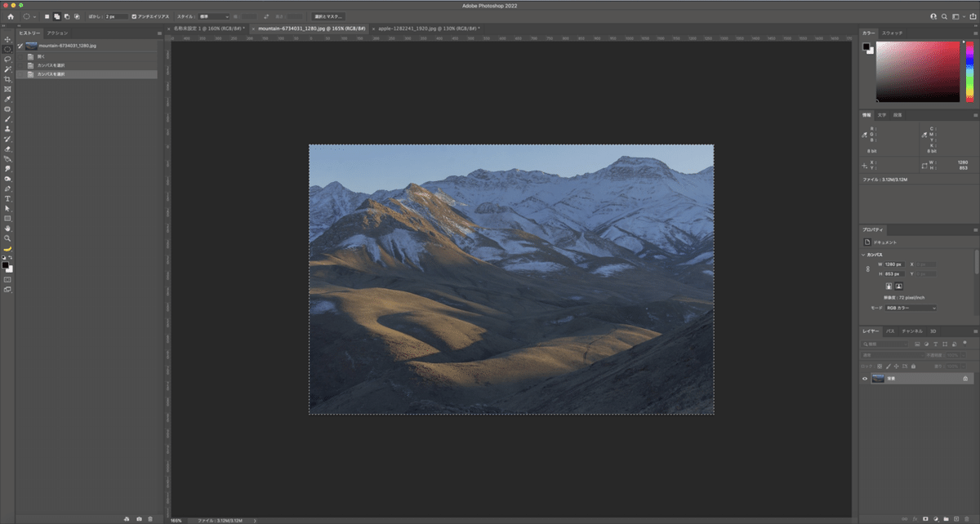This screenshot has height=524, width=980.
Task: Select the Clone Stamp tool
Action: point(7,129)
